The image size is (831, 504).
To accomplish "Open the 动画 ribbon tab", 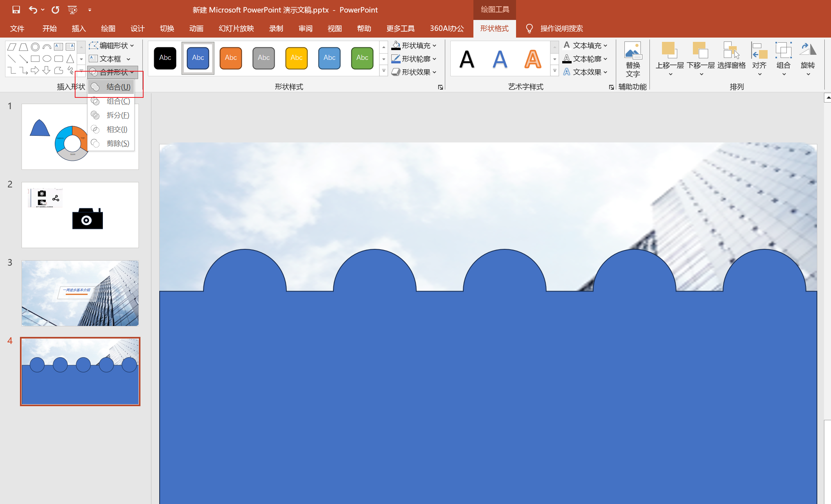I will 196,29.
